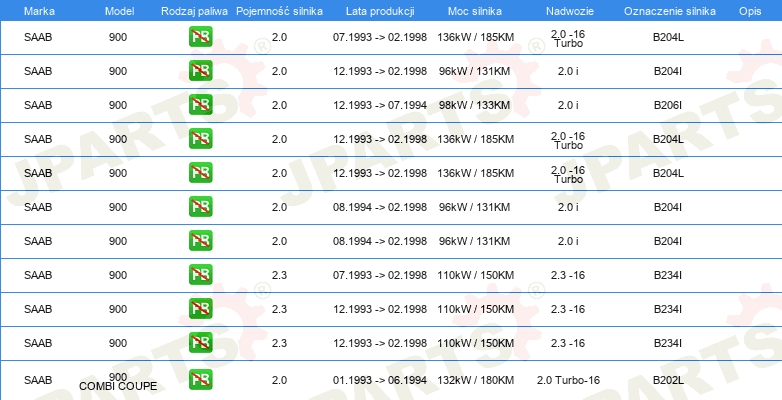Select B204I in the 12.1993 row
Screen dimensions: 782x400
(668, 71)
